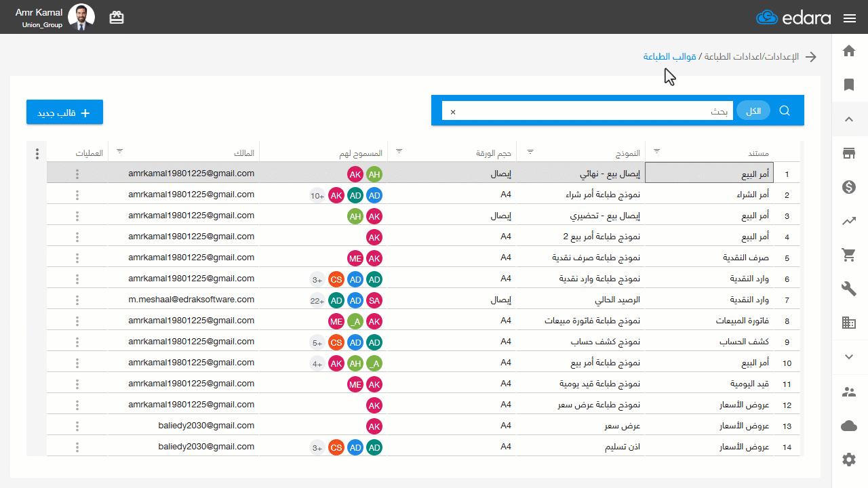Open the bookmarks sidebar icon
This screenshot has width=868, height=488.
pyautogui.click(x=849, y=85)
